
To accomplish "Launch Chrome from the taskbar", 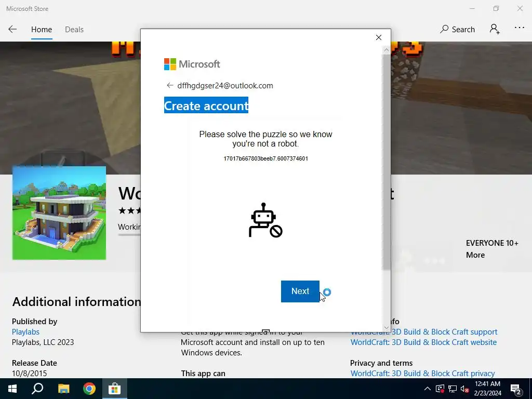I will [x=89, y=389].
